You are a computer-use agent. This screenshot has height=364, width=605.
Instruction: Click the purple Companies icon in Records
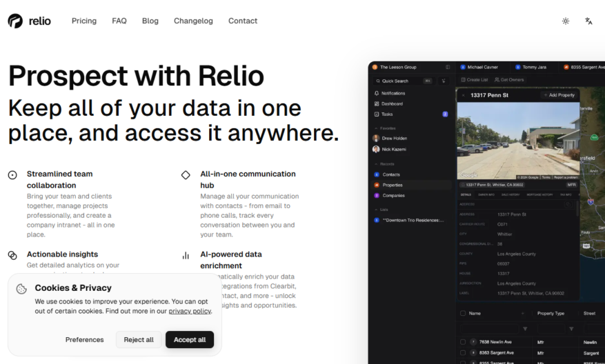coord(377,196)
